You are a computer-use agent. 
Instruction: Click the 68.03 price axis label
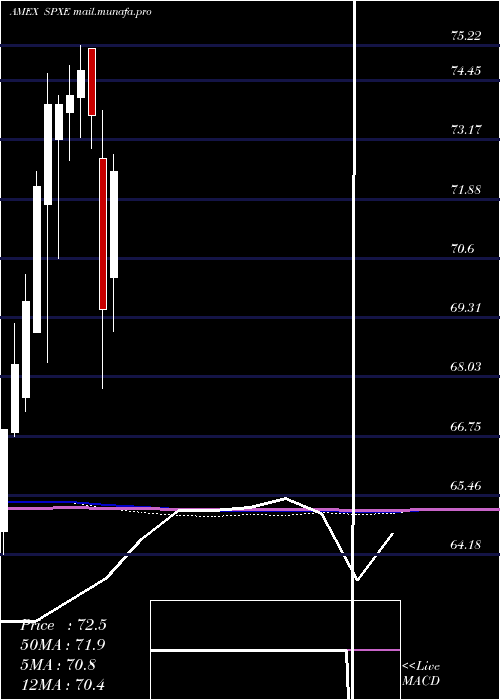(466, 367)
